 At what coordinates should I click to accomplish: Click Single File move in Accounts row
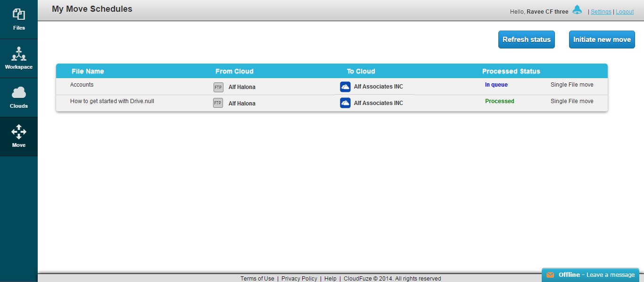click(x=572, y=85)
